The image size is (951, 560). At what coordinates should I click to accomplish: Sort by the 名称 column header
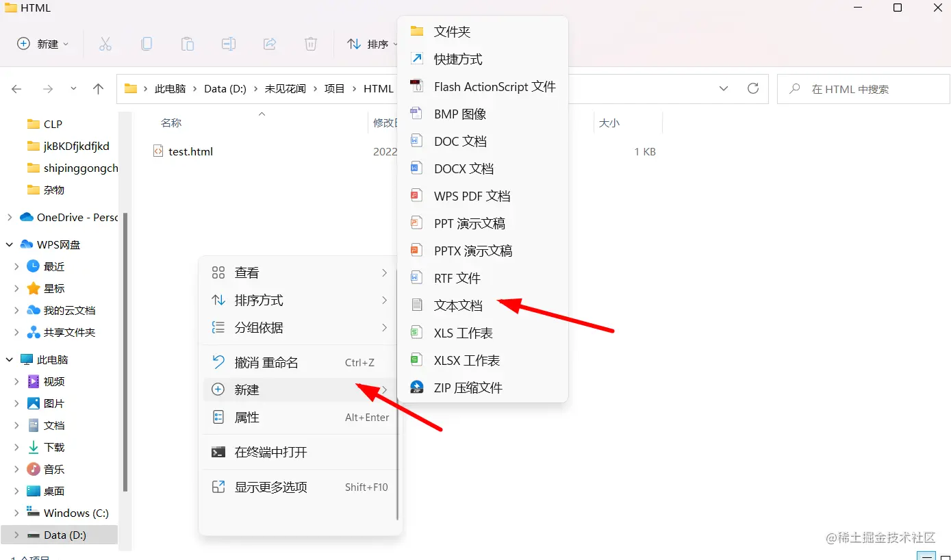point(171,123)
